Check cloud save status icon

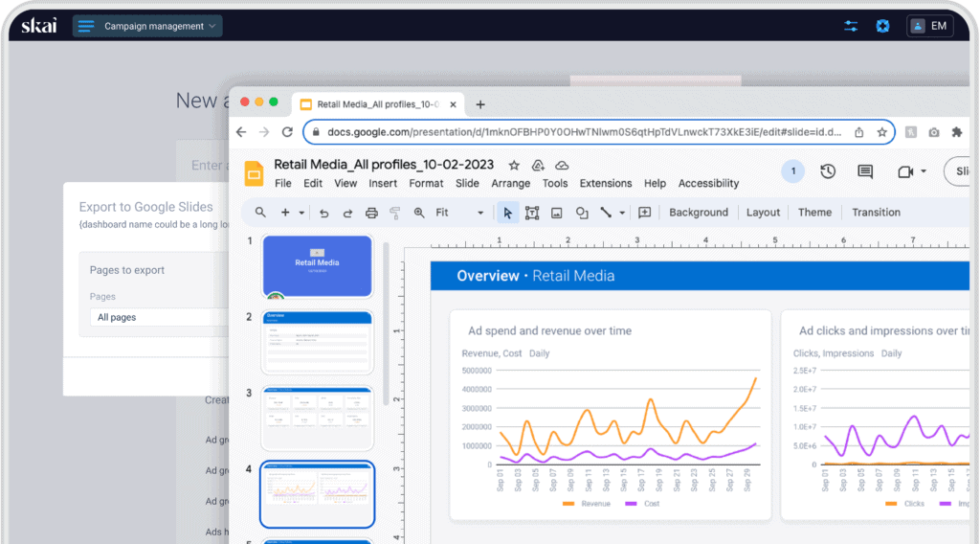tap(562, 166)
